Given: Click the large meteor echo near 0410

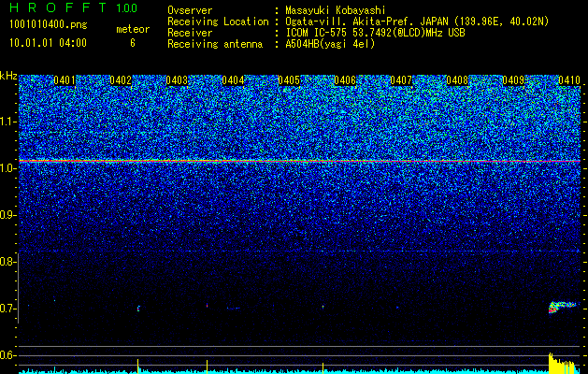Looking at the screenshot, I should coord(562,307).
